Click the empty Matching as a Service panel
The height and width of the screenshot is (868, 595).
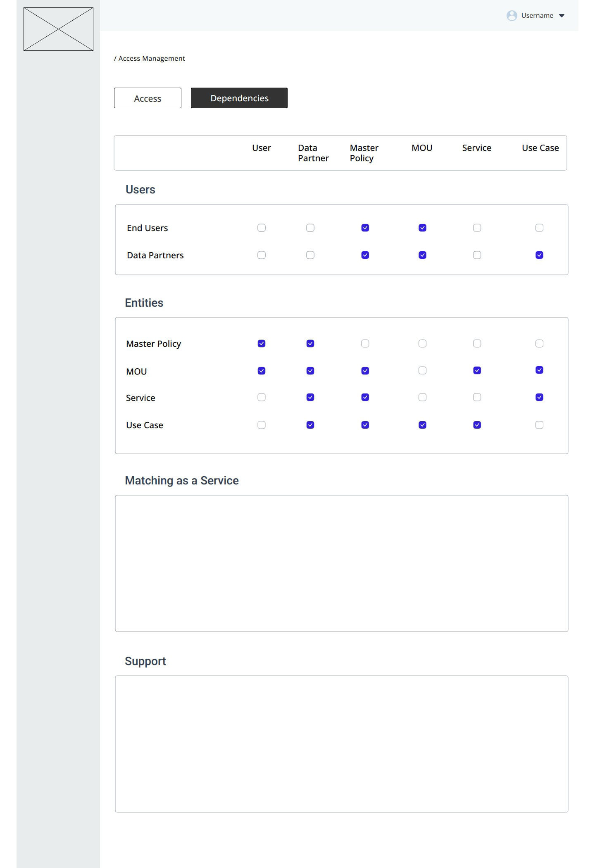click(x=341, y=563)
